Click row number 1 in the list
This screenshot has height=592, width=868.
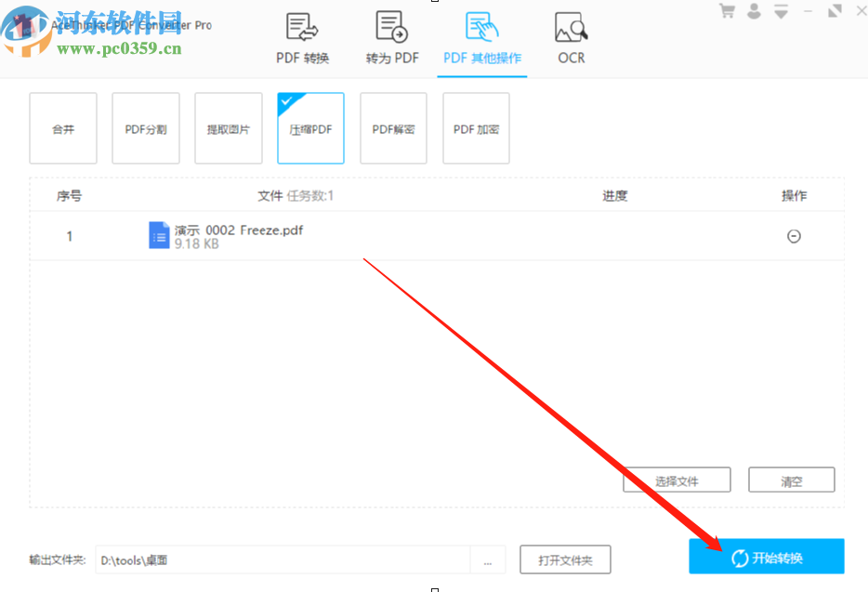coord(69,236)
